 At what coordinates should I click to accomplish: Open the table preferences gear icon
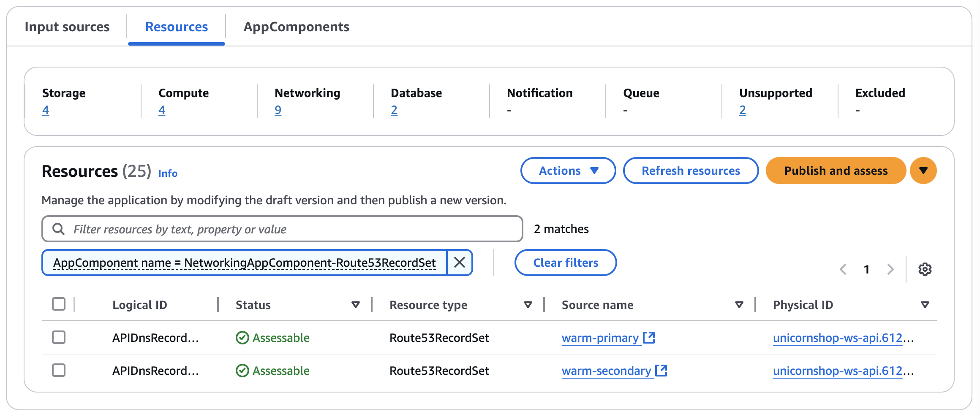coord(925,269)
